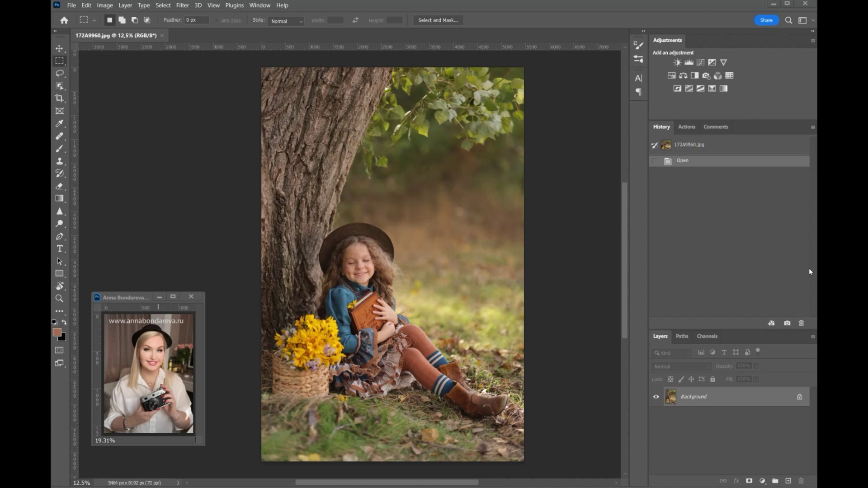
Task: Open layer Kind filter dropdown
Action: coord(672,353)
